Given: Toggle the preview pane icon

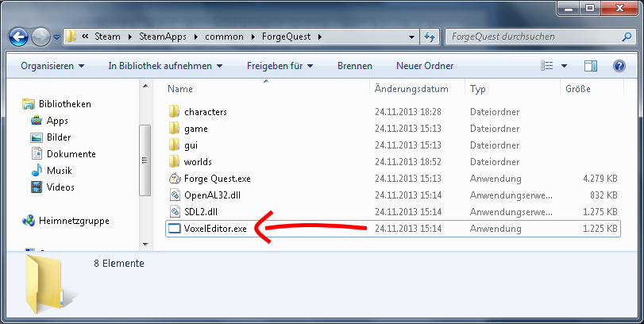Looking at the screenshot, I should (x=590, y=66).
